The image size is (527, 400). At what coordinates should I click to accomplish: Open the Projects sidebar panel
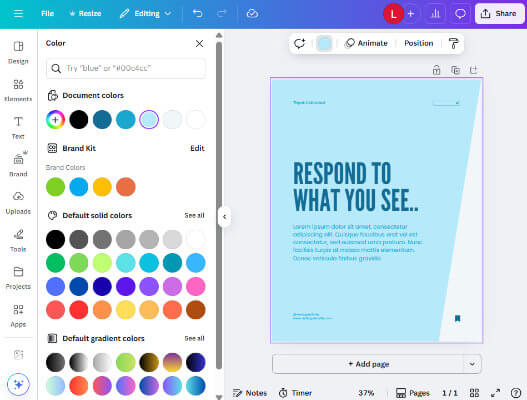pos(18,278)
